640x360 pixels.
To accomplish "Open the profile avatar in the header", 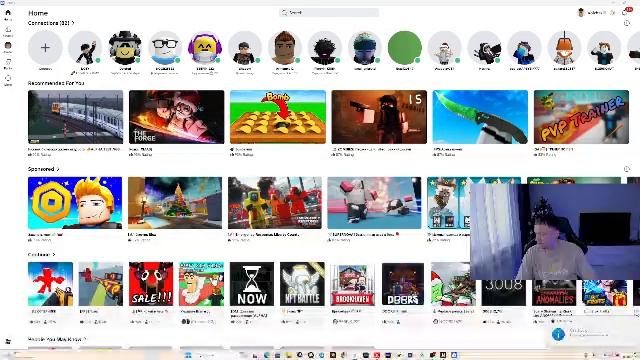I will point(581,13).
